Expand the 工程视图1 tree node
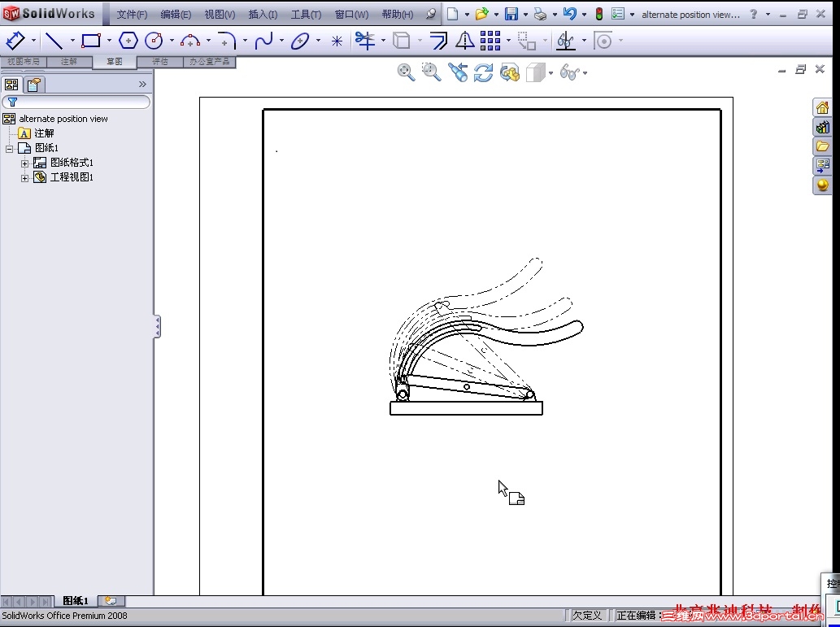Viewport: 840px width, 627px height. [x=24, y=178]
